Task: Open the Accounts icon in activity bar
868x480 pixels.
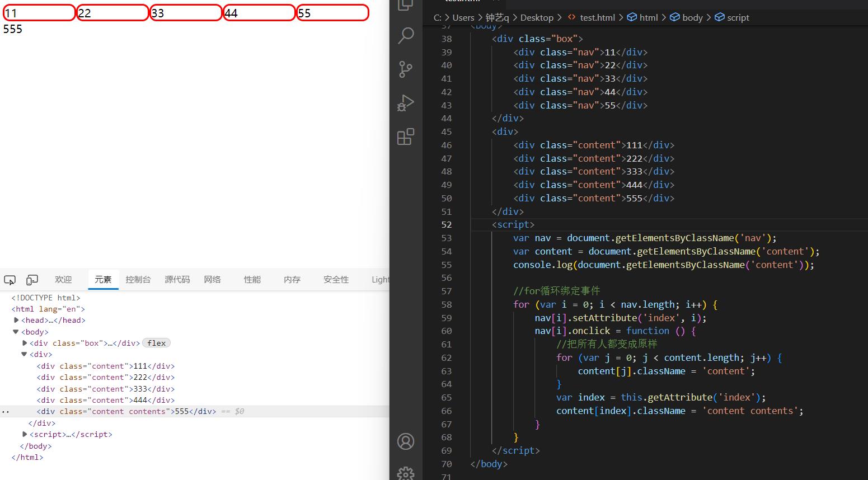Action: [405, 441]
